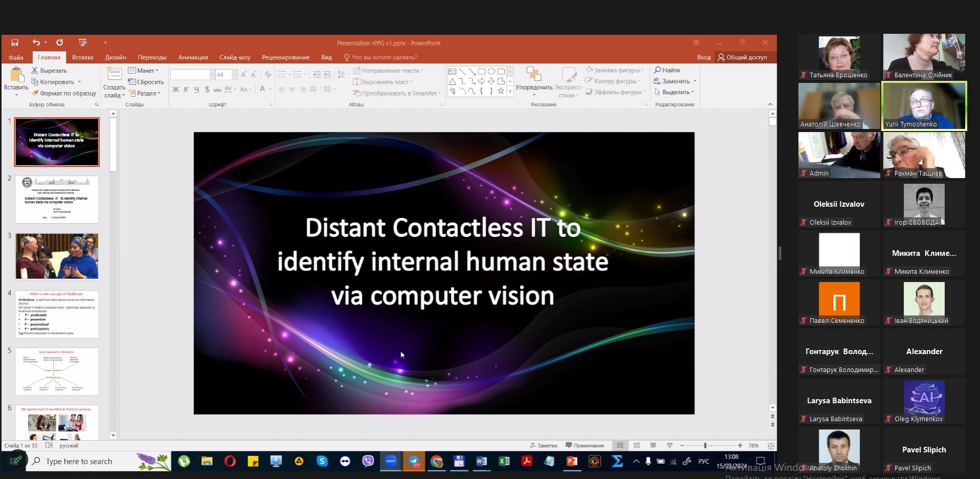The image size is (980, 479).
Task: Click the Undo arrow icon
Action: click(36, 42)
